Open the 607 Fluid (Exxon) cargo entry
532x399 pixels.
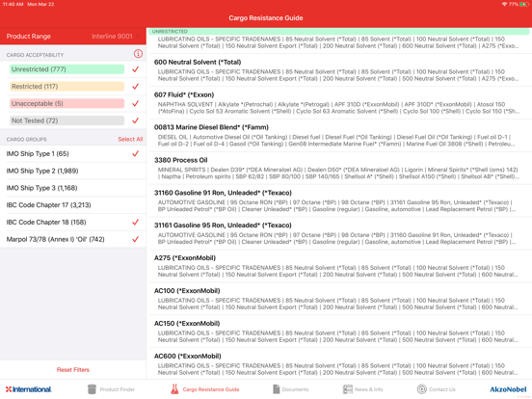[340, 102]
